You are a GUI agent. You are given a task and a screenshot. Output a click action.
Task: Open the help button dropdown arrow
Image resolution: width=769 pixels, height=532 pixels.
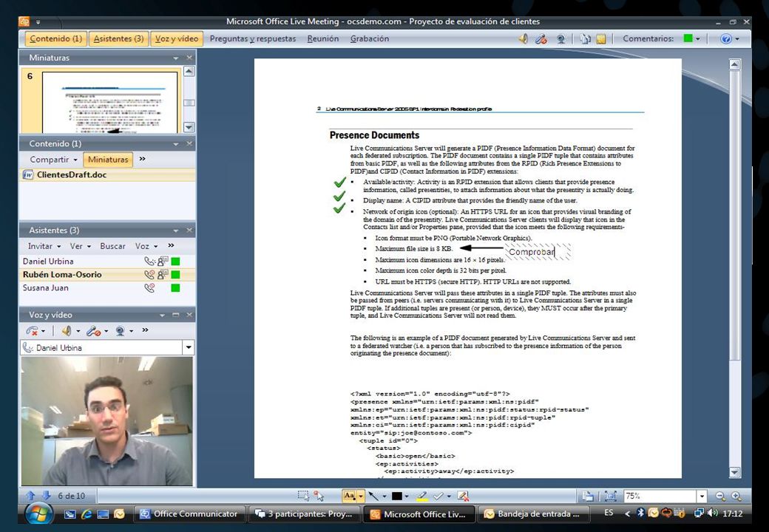(737, 38)
